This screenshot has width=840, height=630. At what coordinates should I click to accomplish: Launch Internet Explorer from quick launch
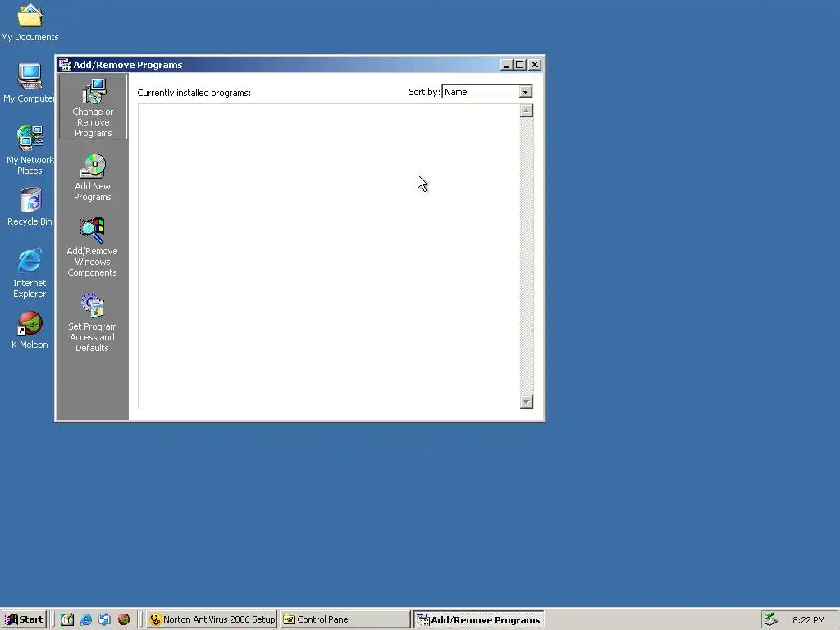coord(85,619)
